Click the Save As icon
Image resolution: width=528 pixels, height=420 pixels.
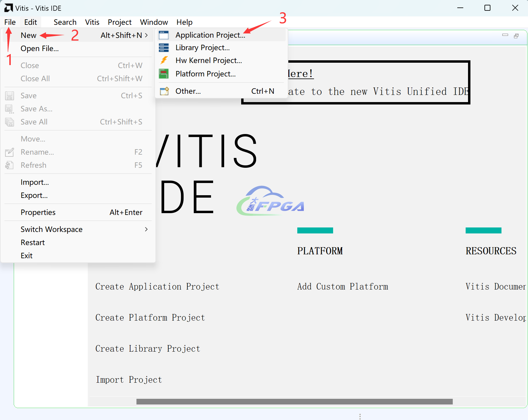10,109
